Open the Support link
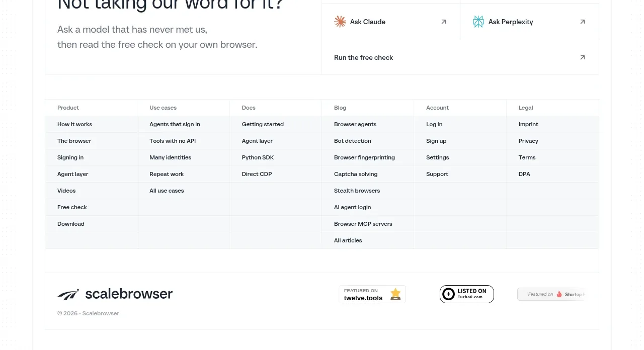The image size is (644, 350). point(437,174)
